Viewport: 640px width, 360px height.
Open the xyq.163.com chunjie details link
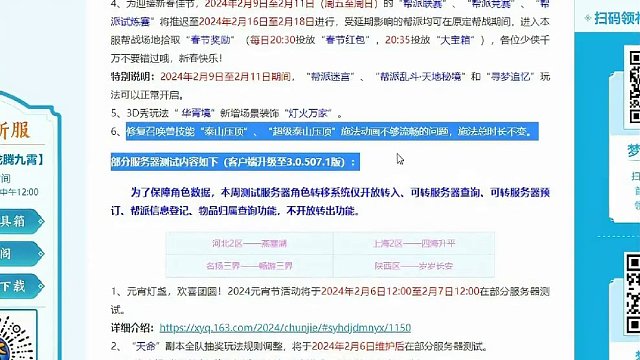click(x=285, y=328)
